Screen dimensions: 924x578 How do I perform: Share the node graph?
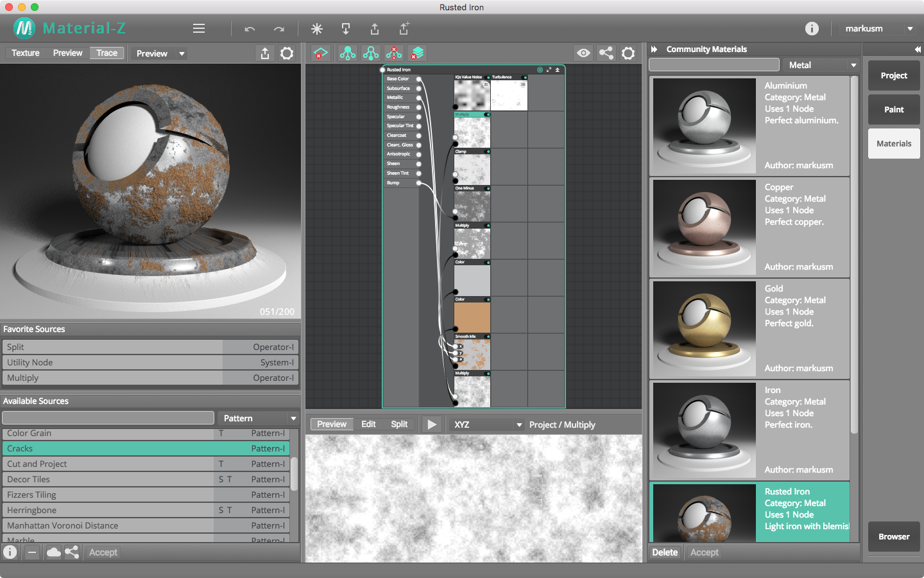click(x=606, y=53)
